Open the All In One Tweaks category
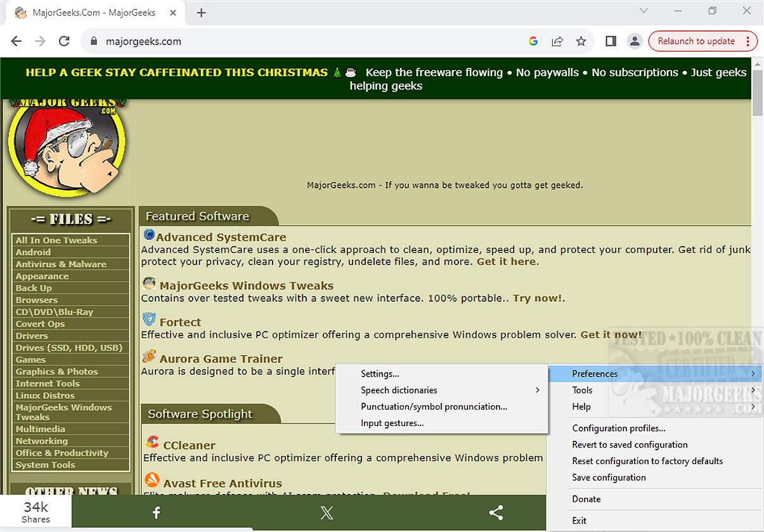764x532 pixels. [56, 240]
